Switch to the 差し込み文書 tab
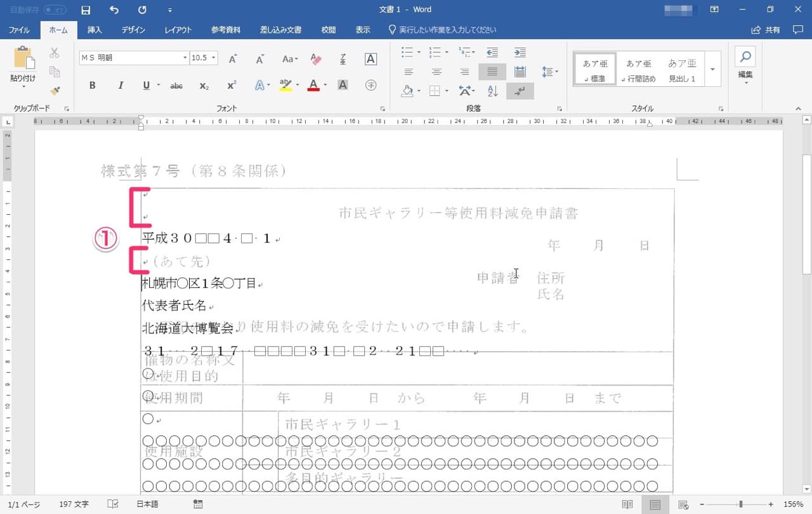Viewport: 812px width, 514px height. point(280,30)
